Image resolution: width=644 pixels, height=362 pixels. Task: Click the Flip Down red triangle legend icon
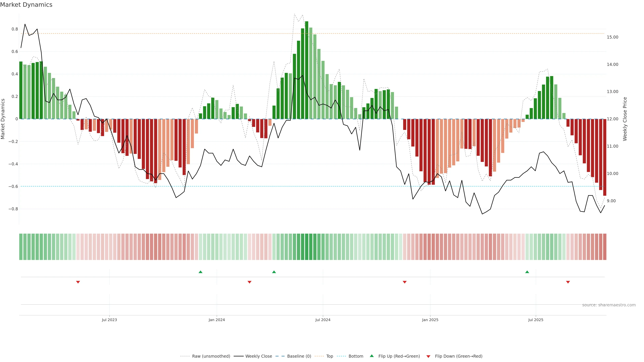click(428, 356)
